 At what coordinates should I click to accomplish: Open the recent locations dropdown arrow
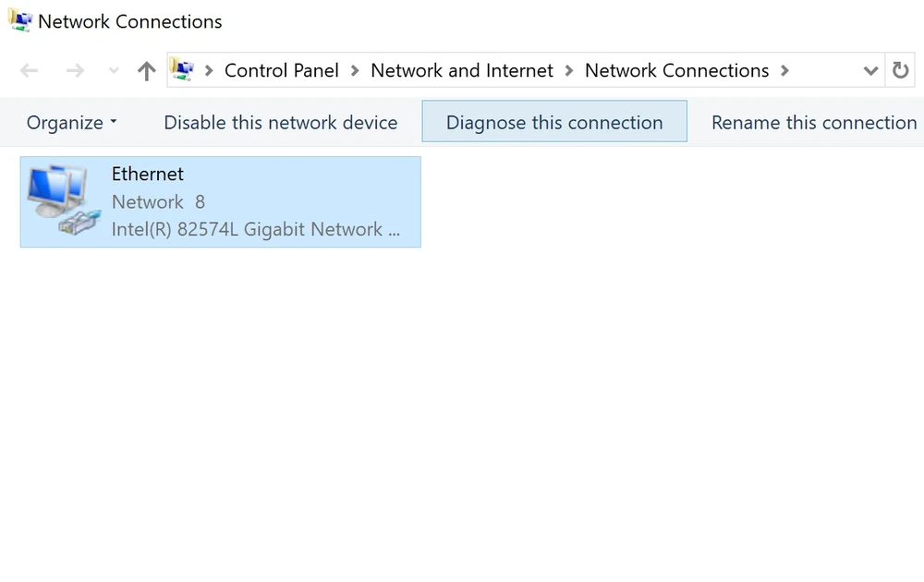[114, 71]
